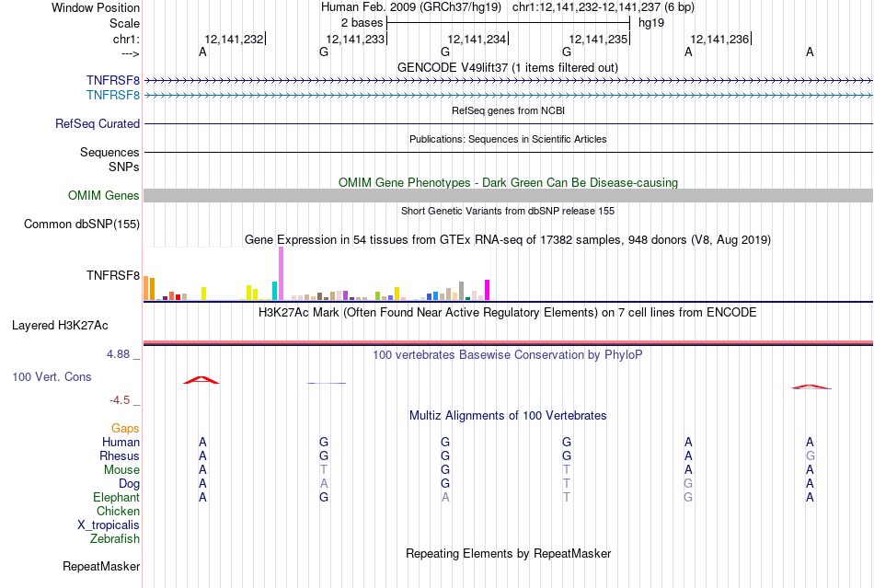Screen dimensions: 874x588
Task: Click the magenta GTEx expression bar
Action: 488,290
